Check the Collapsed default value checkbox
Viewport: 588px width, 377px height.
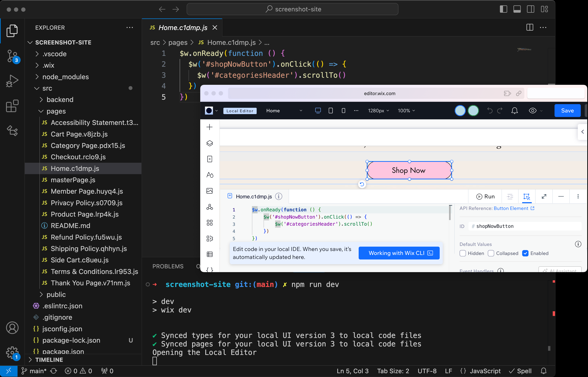491,253
